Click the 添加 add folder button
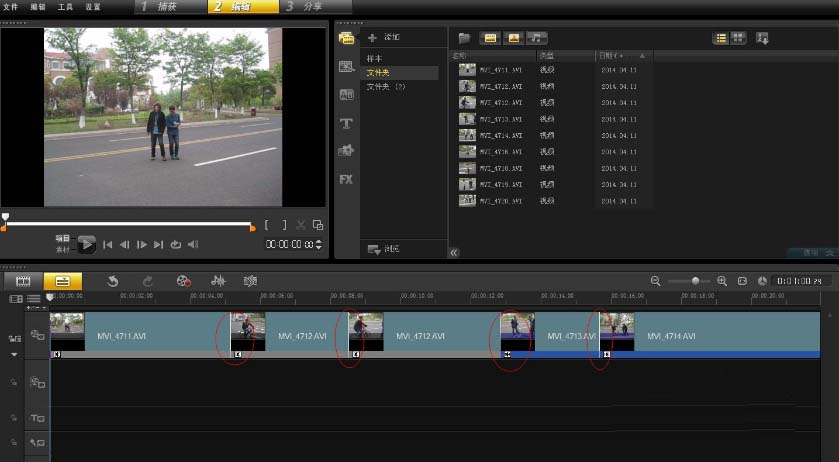This screenshot has width=839, height=462. coord(384,37)
